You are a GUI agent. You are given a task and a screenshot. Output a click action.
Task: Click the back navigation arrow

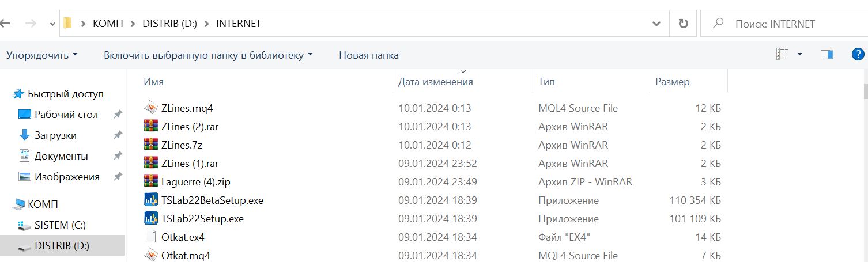coord(5,24)
